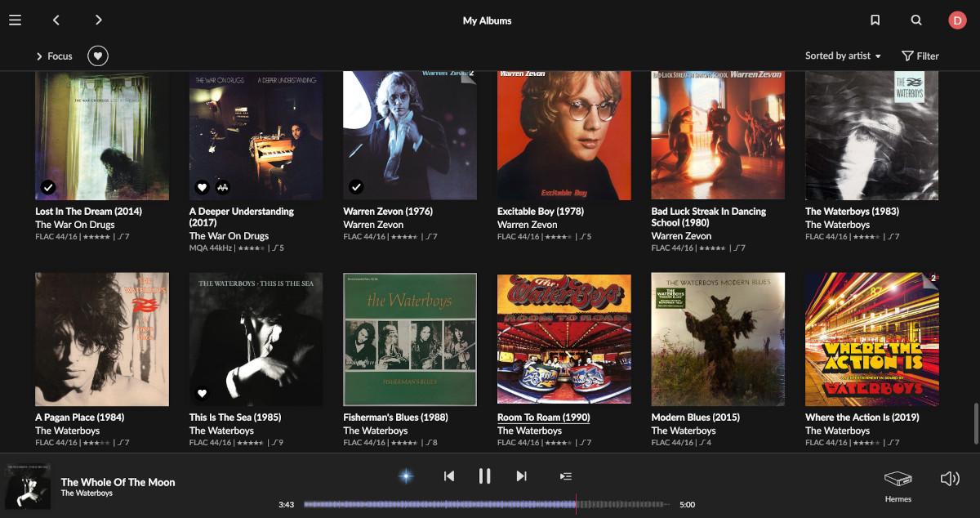Toggle the checkmark on Warren Zevon (1976) cover
This screenshot has height=518, width=980.
(x=356, y=187)
